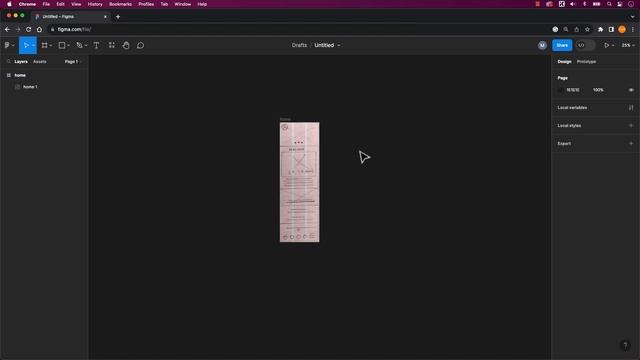This screenshot has width=640, height=360.
Task: Click the Share button
Action: point(562,45)
